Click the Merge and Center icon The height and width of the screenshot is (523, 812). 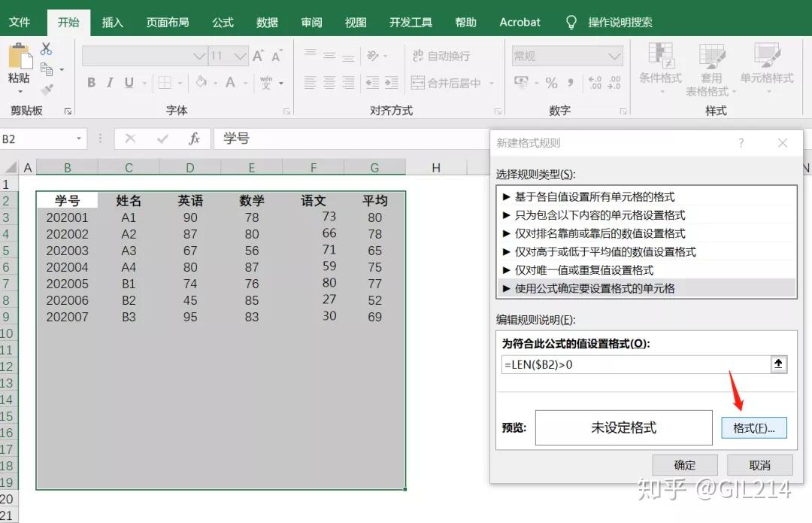click(x=418, y=83)
